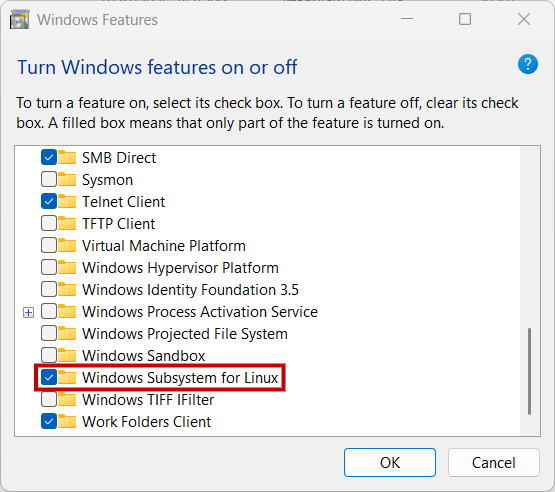The width and height of the screenshot is (555, 492).
Task: Uncheck the Work Folders Client checkbox
Action: pyautogui.click(x=49, y=421)
